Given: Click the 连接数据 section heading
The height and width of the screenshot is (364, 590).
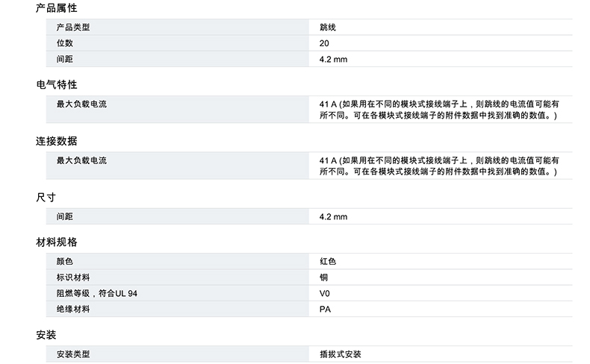Looking at the screenshot, I should 56,141.
